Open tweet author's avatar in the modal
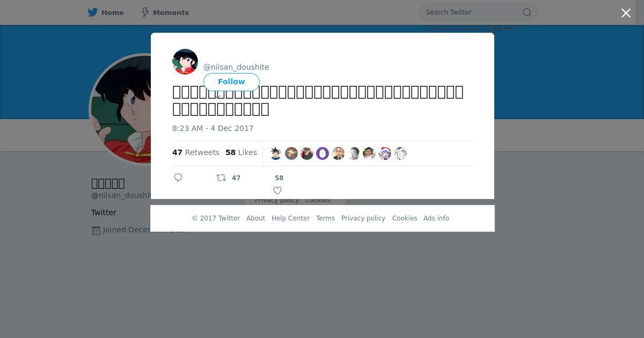Viewport: 644px width, 338px height. 185,62
